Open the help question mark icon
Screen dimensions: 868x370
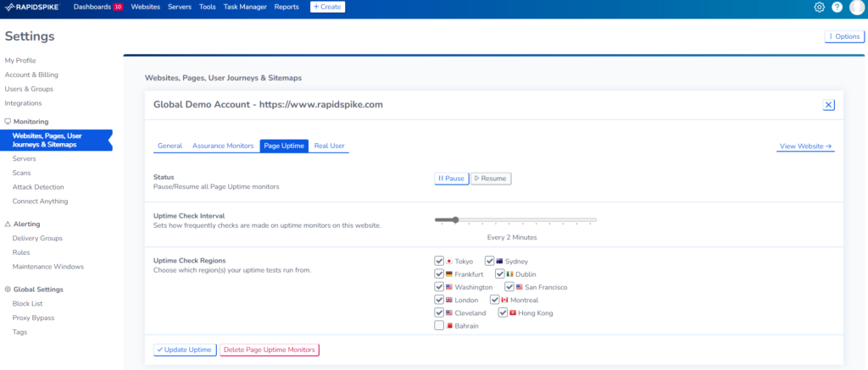(x=837, y=7)
